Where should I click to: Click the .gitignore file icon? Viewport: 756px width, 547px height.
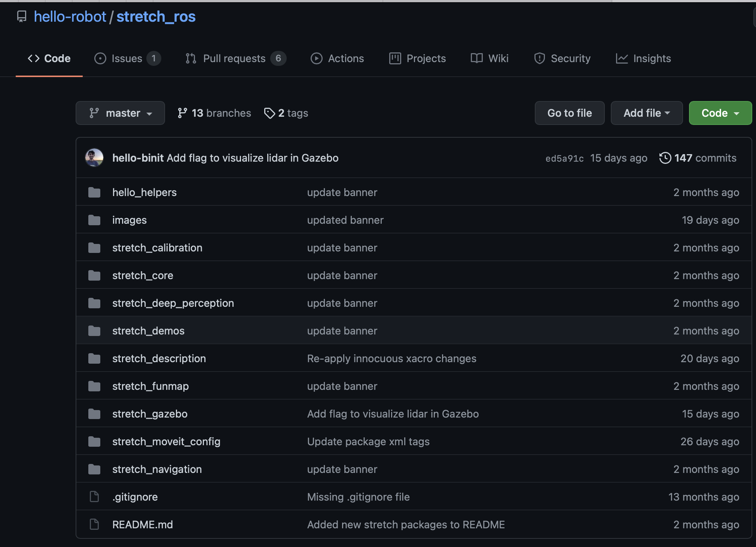point(94,497)
